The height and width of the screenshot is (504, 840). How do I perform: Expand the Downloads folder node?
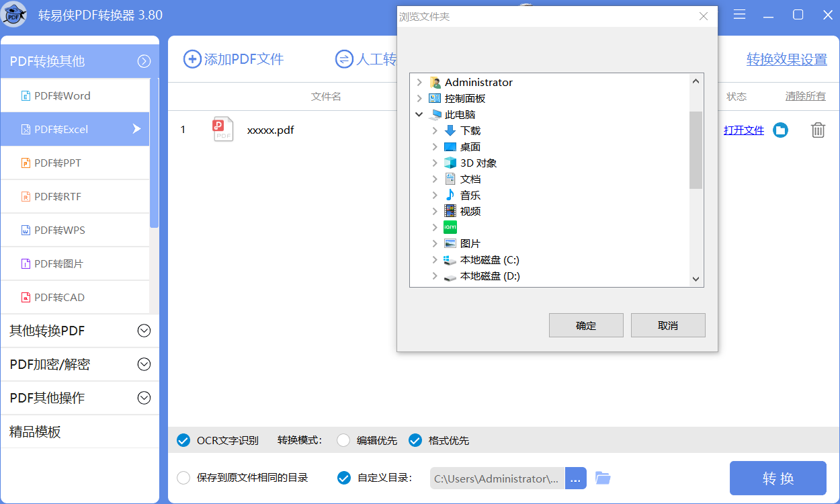pos(435,130)
